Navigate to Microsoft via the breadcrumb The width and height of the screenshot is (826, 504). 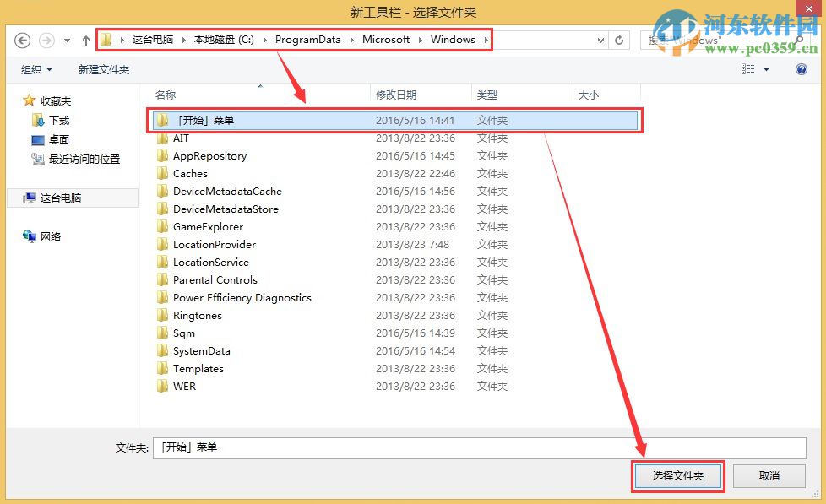385,39
